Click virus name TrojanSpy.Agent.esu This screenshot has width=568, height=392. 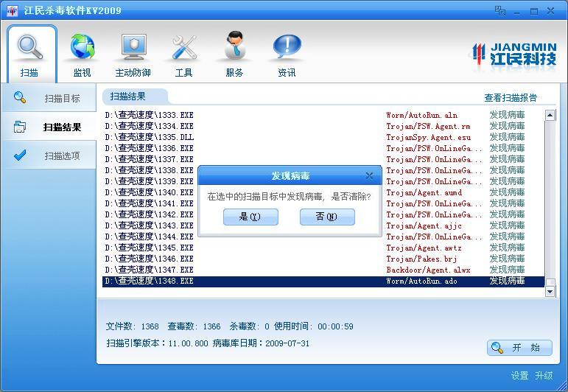pos(429,137)
